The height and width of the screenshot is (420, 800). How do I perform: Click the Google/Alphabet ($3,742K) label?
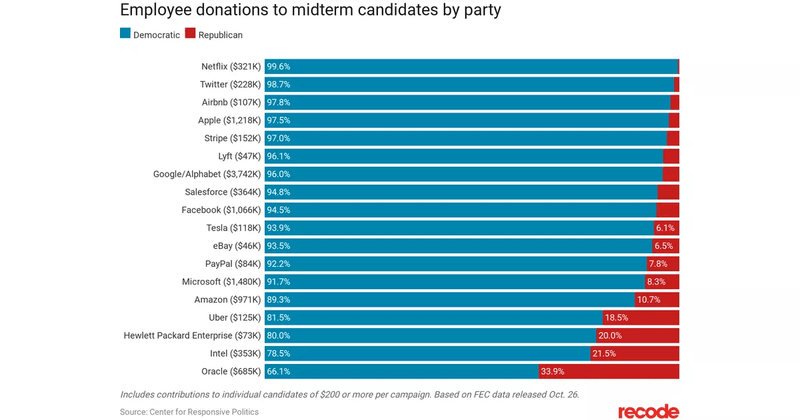click(206, 174)
